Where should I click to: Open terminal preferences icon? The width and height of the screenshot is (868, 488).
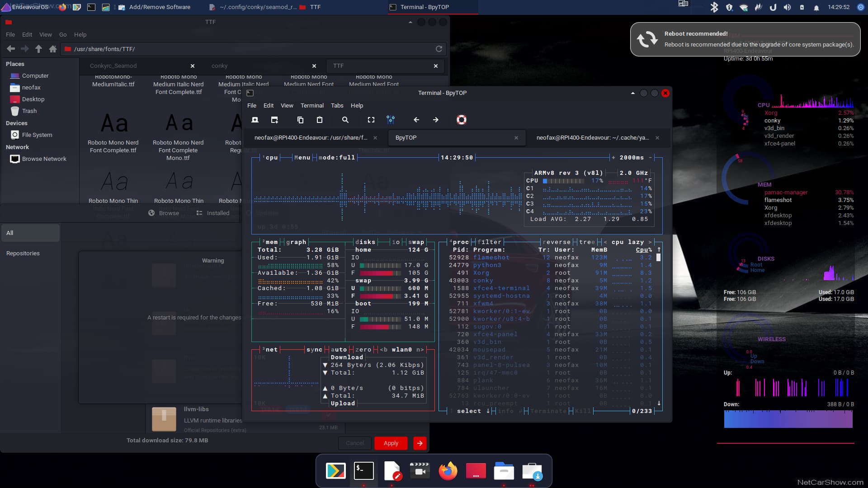[391, 120]
